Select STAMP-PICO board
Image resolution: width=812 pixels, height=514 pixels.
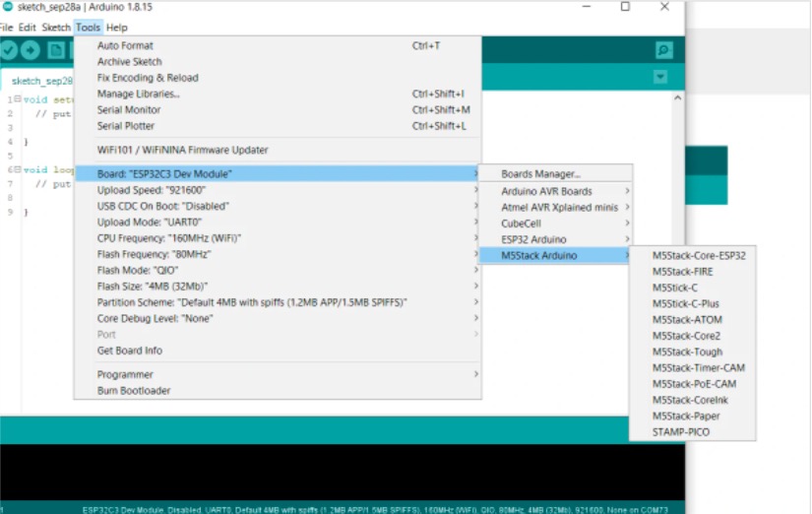click(692, 432)
